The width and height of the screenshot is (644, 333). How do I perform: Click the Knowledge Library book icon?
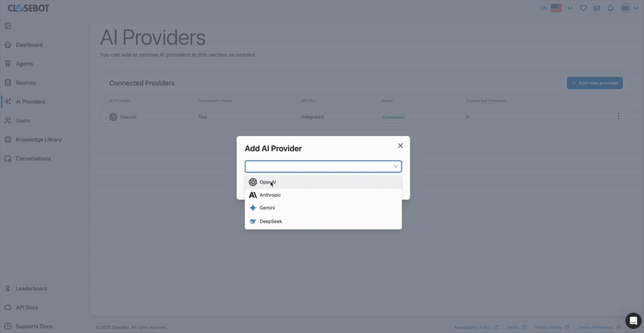coord(8,140)
